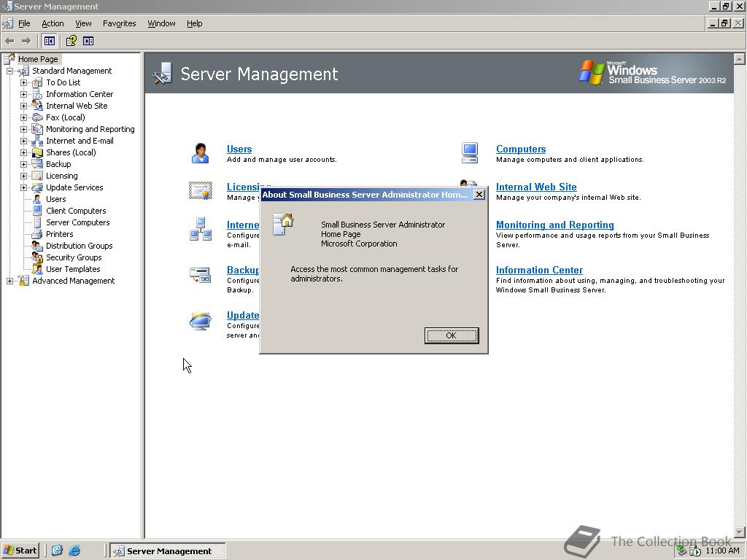747x560 pixels.
Task: Launch Internet Explorer from Quick Launch
Action: click(x=74, y=551)
